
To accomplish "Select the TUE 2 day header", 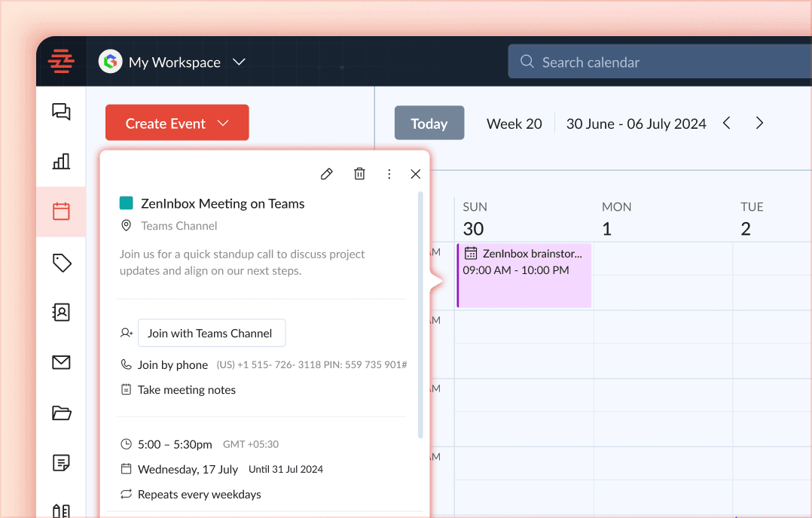I will (752, 219).
